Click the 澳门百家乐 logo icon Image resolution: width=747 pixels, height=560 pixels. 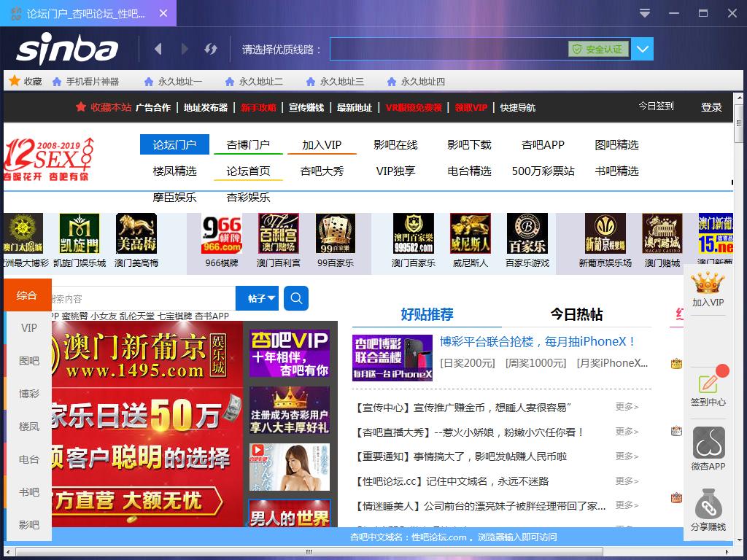pyautogui.click(x=414, y=233)
